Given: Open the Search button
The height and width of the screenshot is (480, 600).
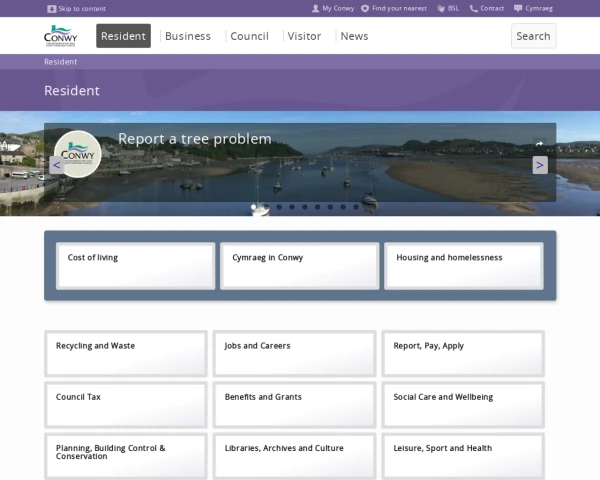Looking at the screenshot, I should click(x=533, y=36).
